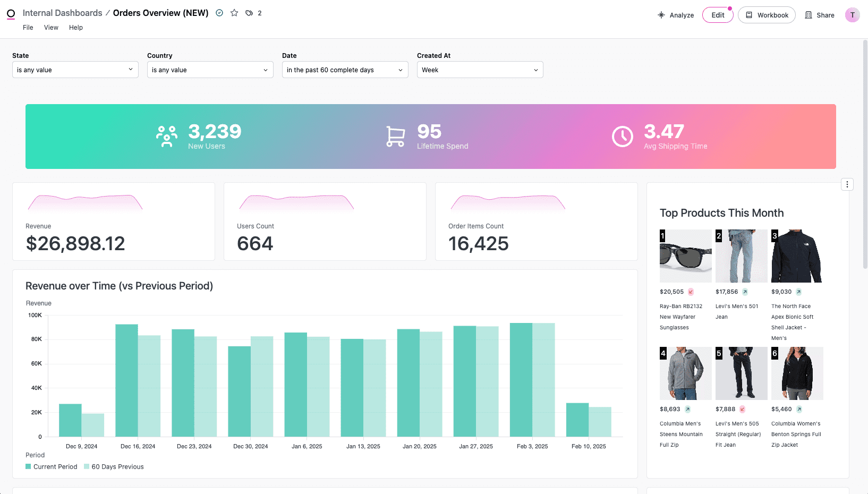The height and width of the screenshot is (494, 868).
Task: Click the cart icon beside Lifetime Spend
Action: pos(394,137)
